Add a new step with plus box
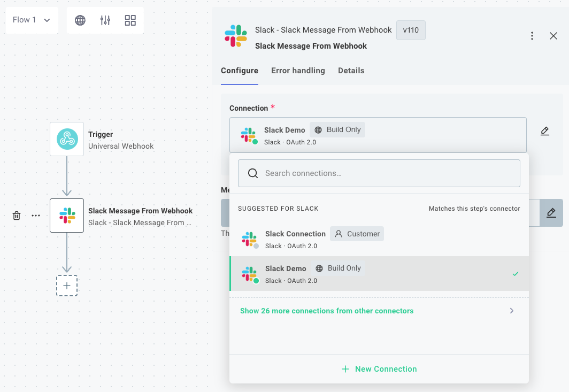The image size is (569, 392). pos(67,286)
